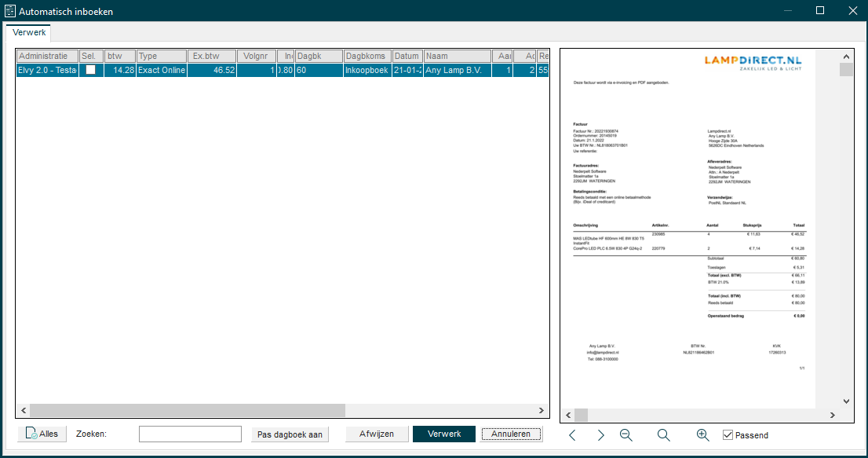Reset zoom with the plain magnifier icon
The height and width of the screenshot is (458, 868).
click(x=664, y=435)
